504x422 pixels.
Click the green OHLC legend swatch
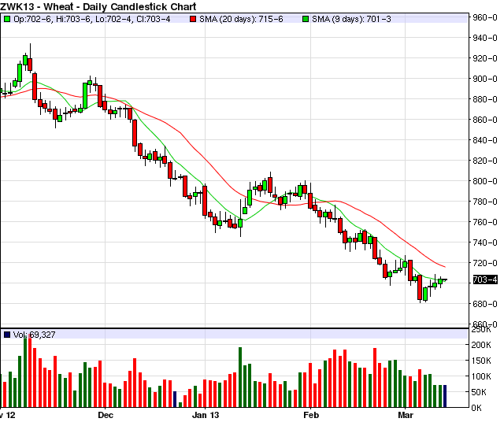pyautogui.click(x=7, y=19)
